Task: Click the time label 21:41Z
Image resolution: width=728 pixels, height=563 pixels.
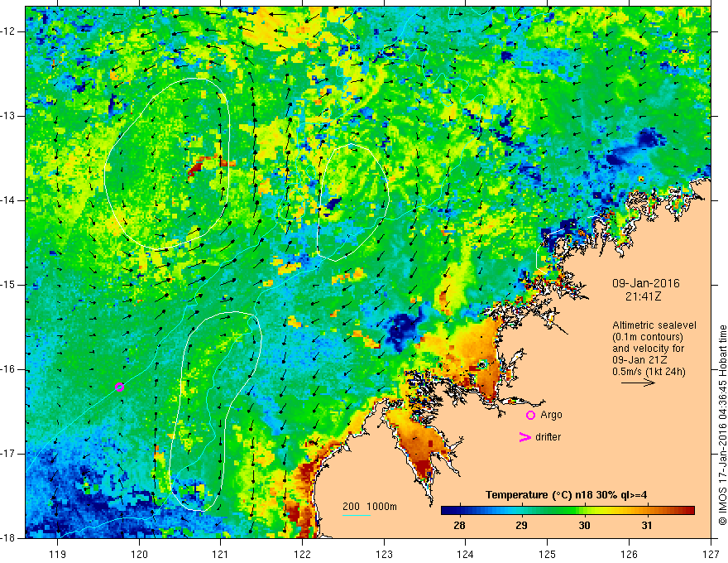Action: (x=643, y=296)
